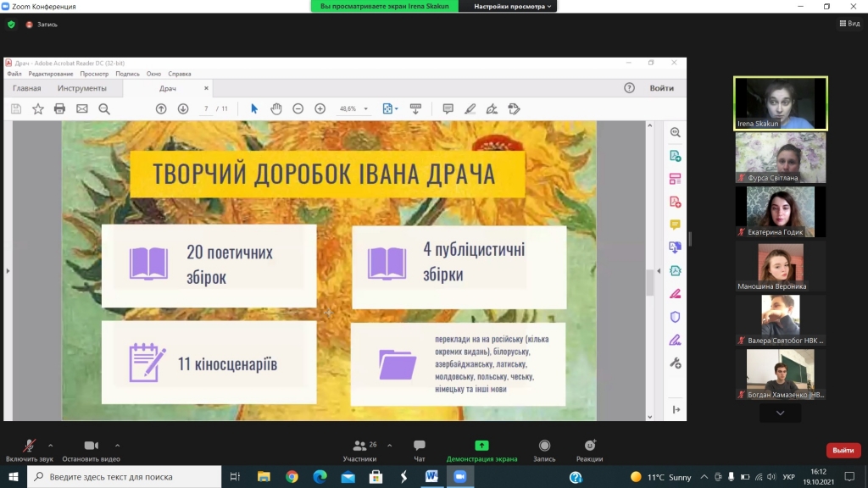Open the Участники participants panel
Screen dimensions: 868x488
(359, 451)
